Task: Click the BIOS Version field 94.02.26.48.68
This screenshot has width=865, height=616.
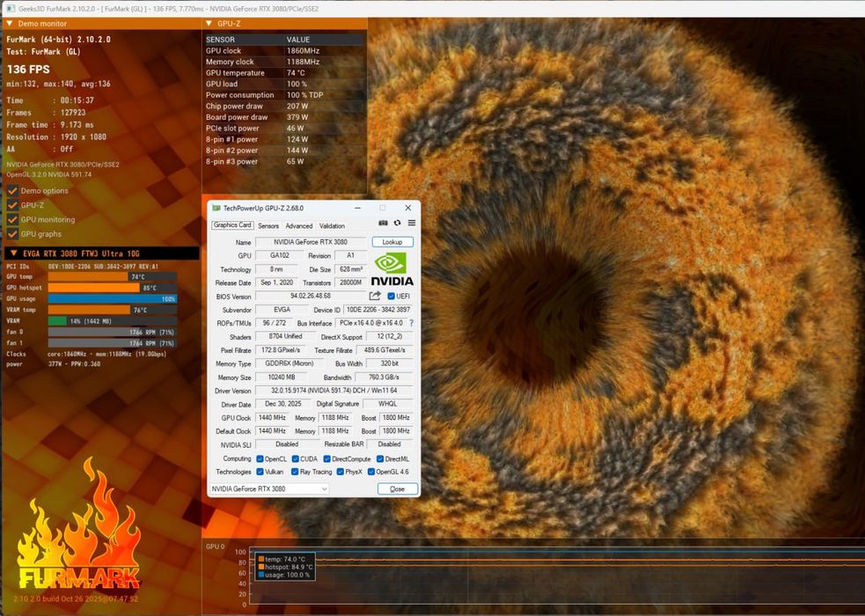Action: 311,297
